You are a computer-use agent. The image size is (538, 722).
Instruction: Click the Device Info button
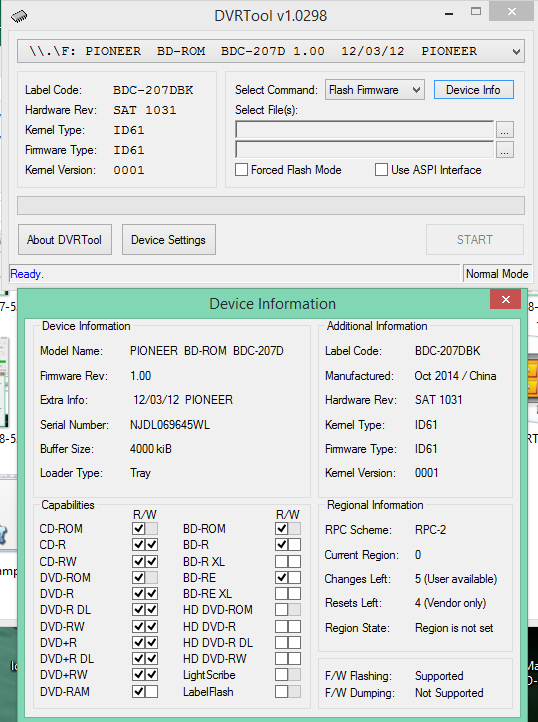click(x=473, y=90)
